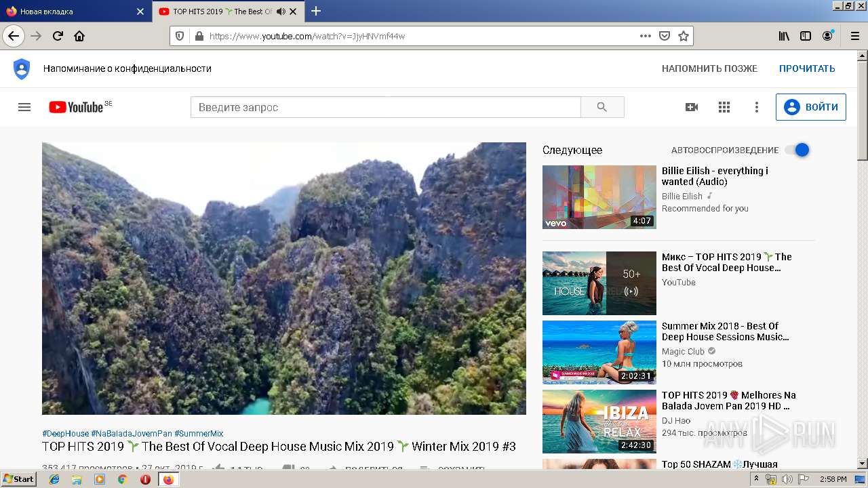Open the Firefox Library icon
868x488 pixels.
[x=784, y=36]
